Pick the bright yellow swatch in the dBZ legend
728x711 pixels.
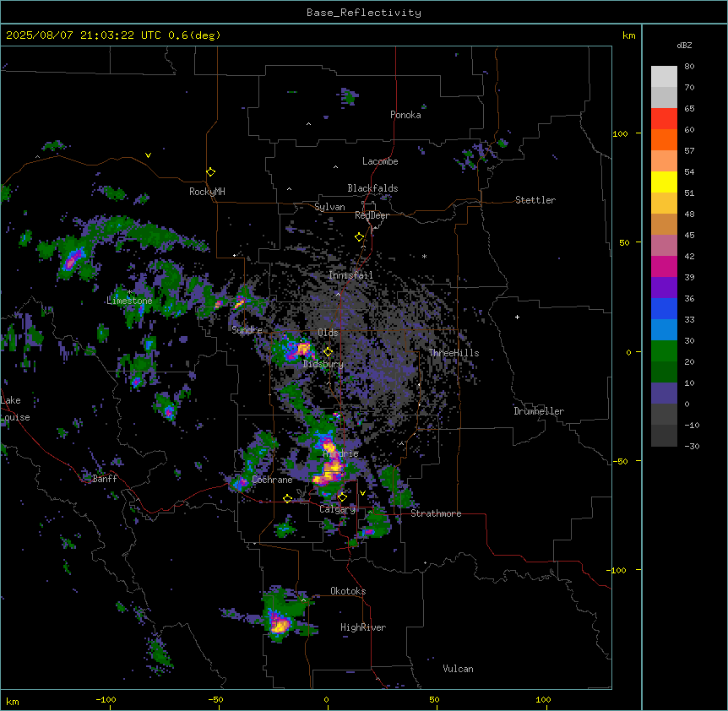664,182
